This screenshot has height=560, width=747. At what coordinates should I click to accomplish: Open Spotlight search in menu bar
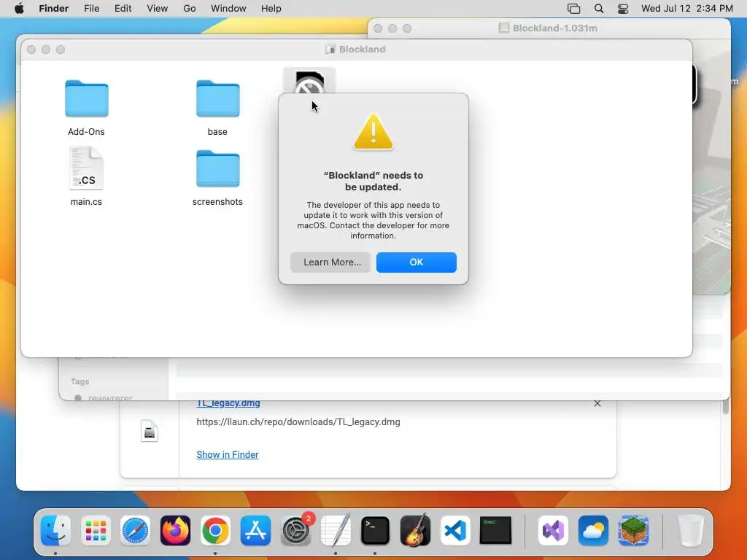599,9
